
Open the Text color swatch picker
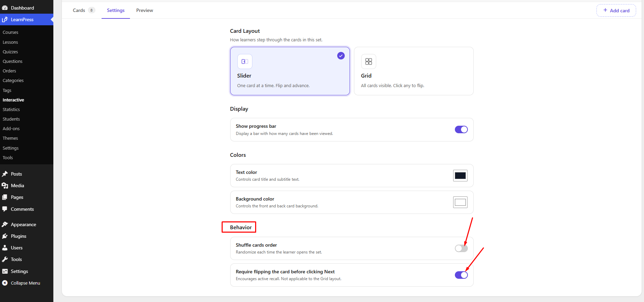pos(460,176)
